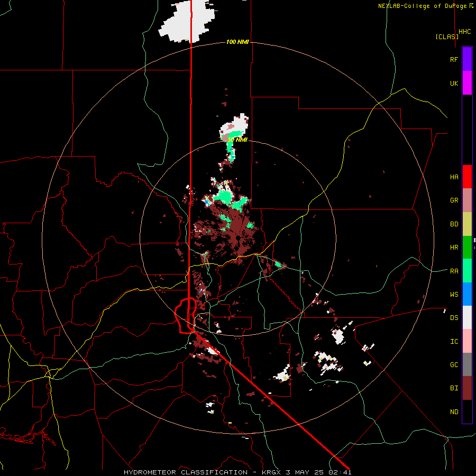Click the RF legend label
This screenshot has height=476, width=476.
(454, 59)
